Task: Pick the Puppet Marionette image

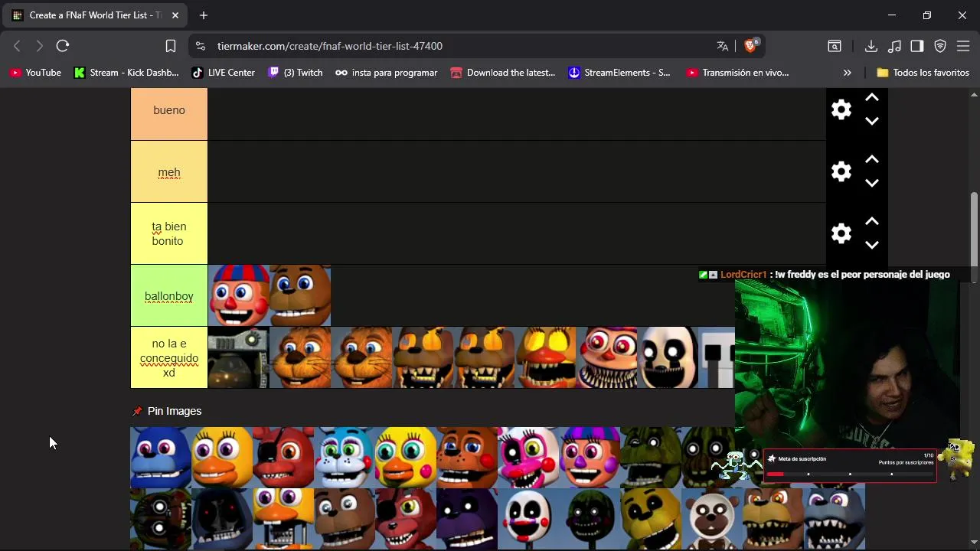Action: point(528,519)
